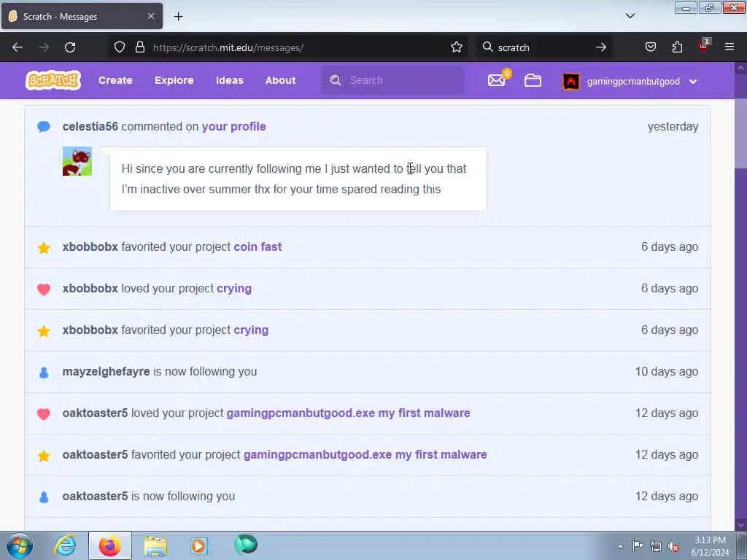747x560 pixels.
Task: Click the 'yesterday' timestamp
Action: [x=673, y=127]
